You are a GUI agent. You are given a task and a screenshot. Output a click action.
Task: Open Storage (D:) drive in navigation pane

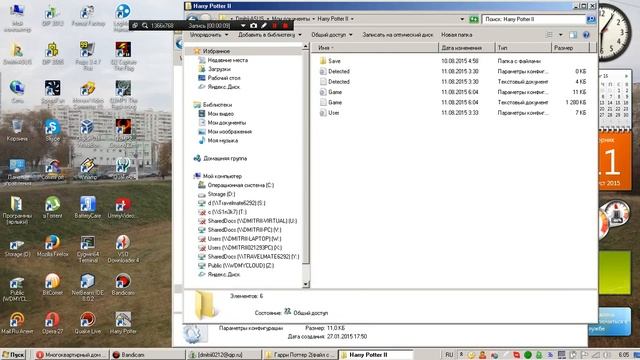point(221,194)
